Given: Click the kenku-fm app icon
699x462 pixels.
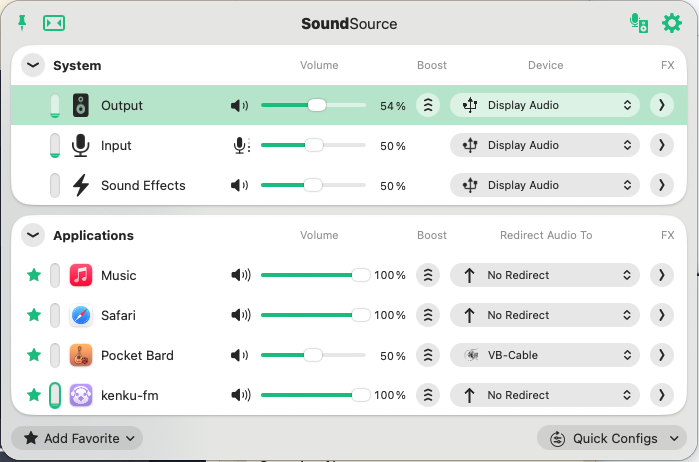Looking at the screenshot, I should 81,395.
